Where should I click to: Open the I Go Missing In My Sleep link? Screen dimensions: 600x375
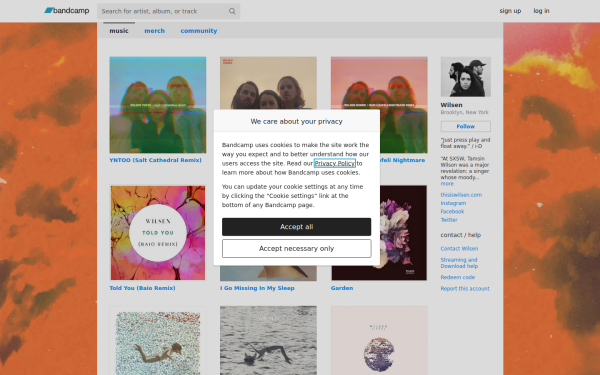click(257, 288)
